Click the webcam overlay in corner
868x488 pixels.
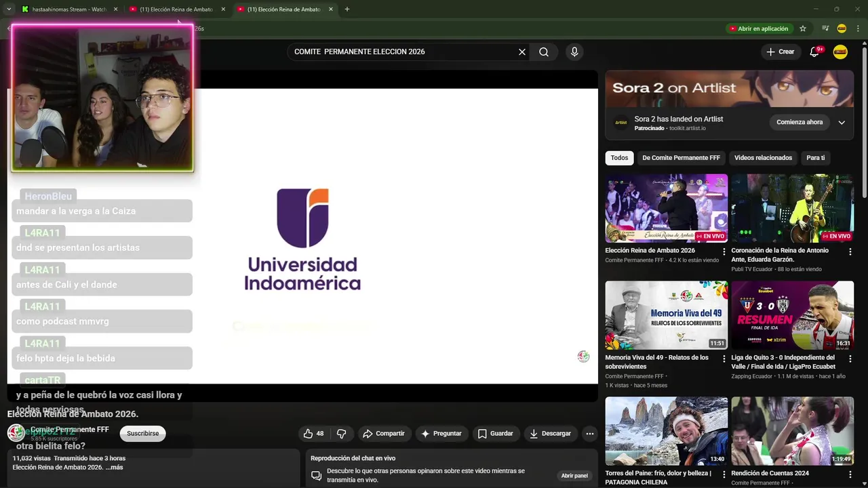102,98
